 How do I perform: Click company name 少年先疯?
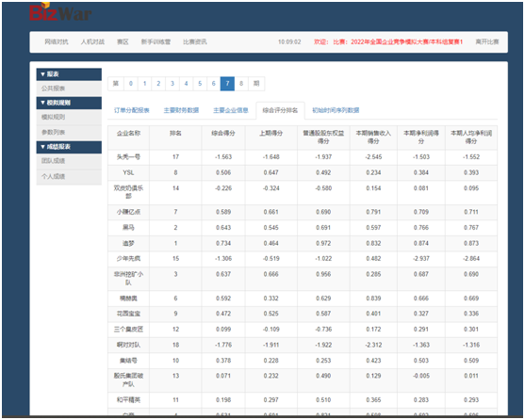[128, 258]
